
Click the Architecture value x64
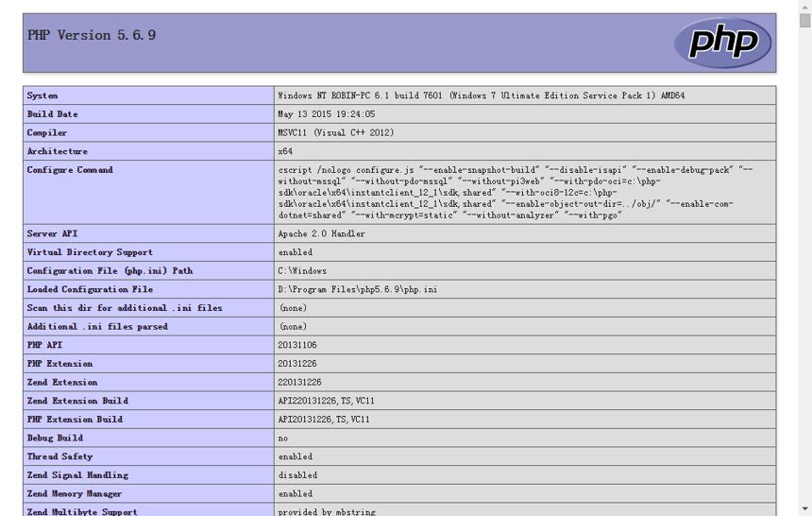[285, 151]
